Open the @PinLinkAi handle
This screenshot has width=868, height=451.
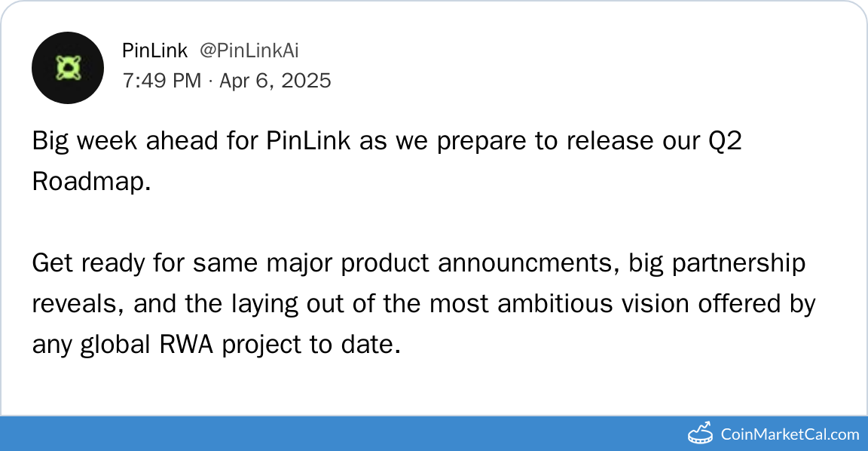(x=249, y=51)
